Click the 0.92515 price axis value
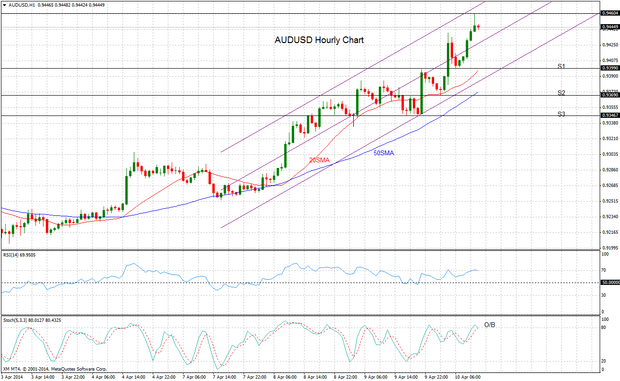Viewport: 620px width, 381px height. [610, 201]
